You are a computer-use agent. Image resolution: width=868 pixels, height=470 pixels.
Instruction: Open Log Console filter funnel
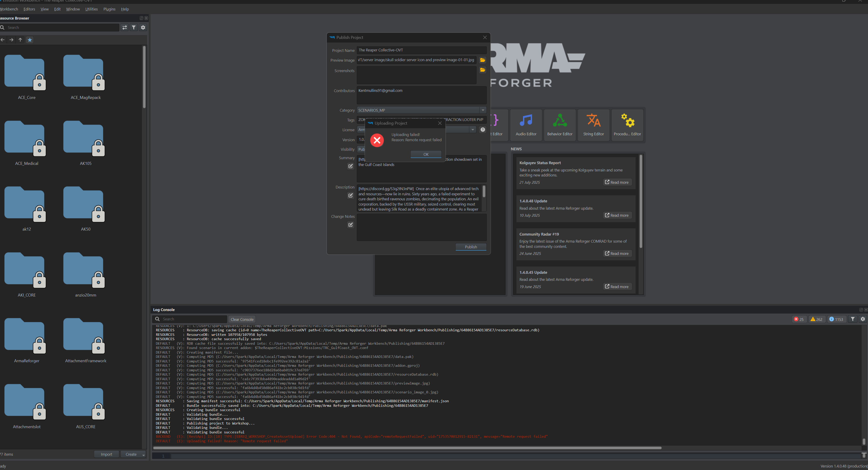coord(853,319)
